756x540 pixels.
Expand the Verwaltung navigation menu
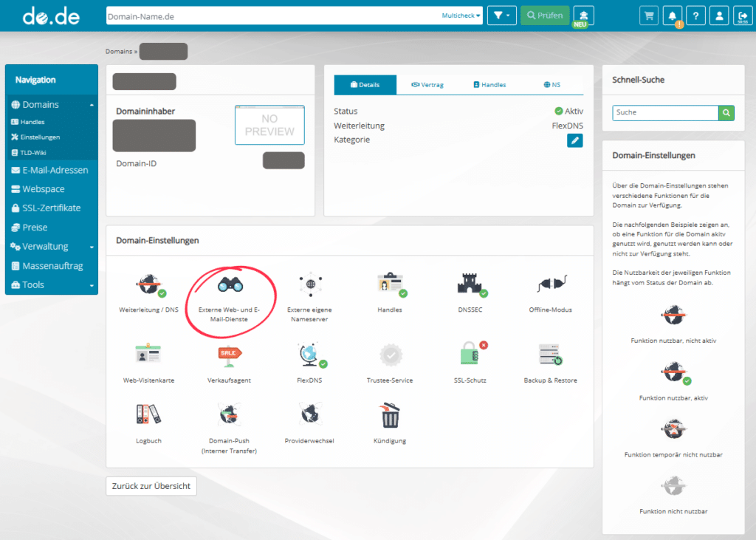coord(52,247)
